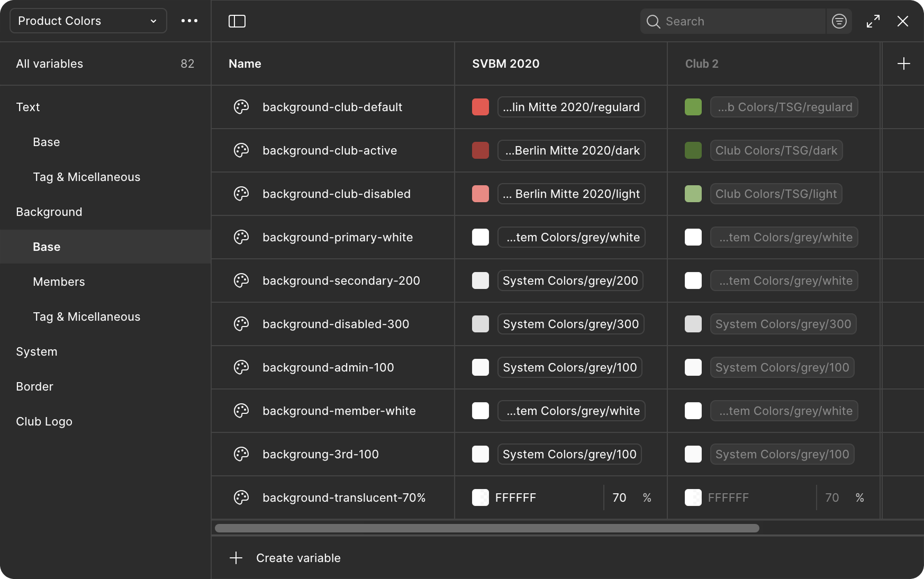Screen dimensions: 924x579
Task: Select the background-member-white variable name
Action: (x=339, y=411)
